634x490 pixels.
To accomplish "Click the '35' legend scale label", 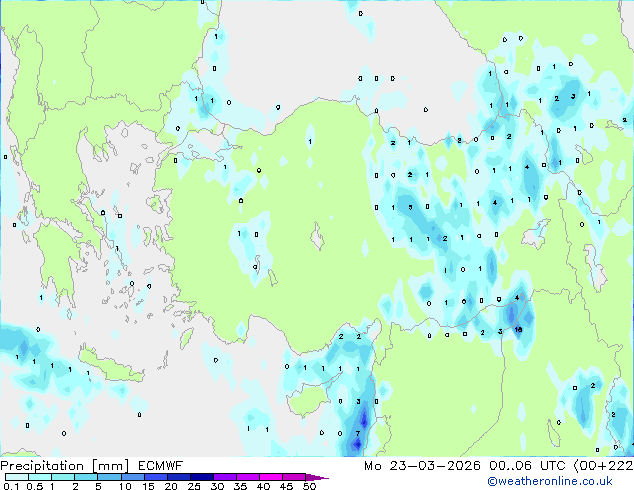I will (x=240, y=486).
